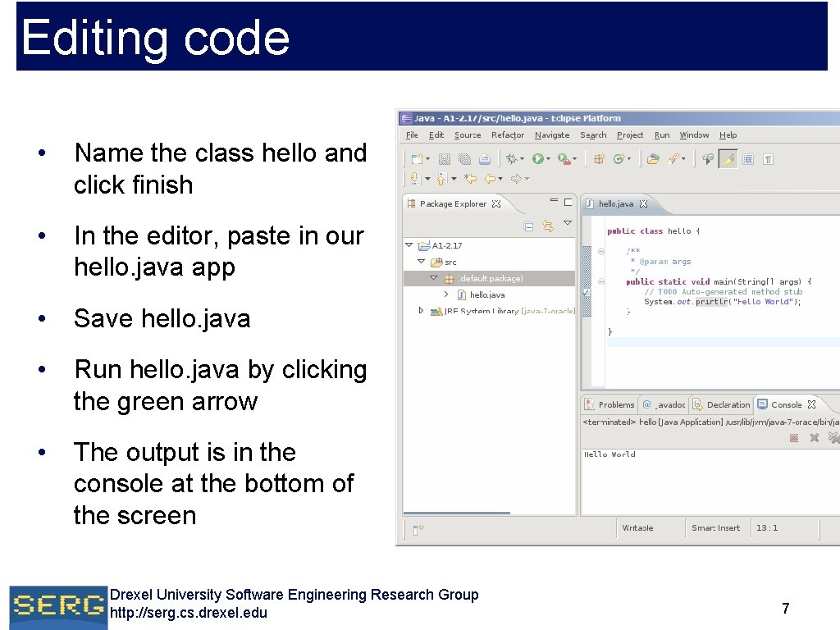Click the Search flashlight icon

(674, 158)
